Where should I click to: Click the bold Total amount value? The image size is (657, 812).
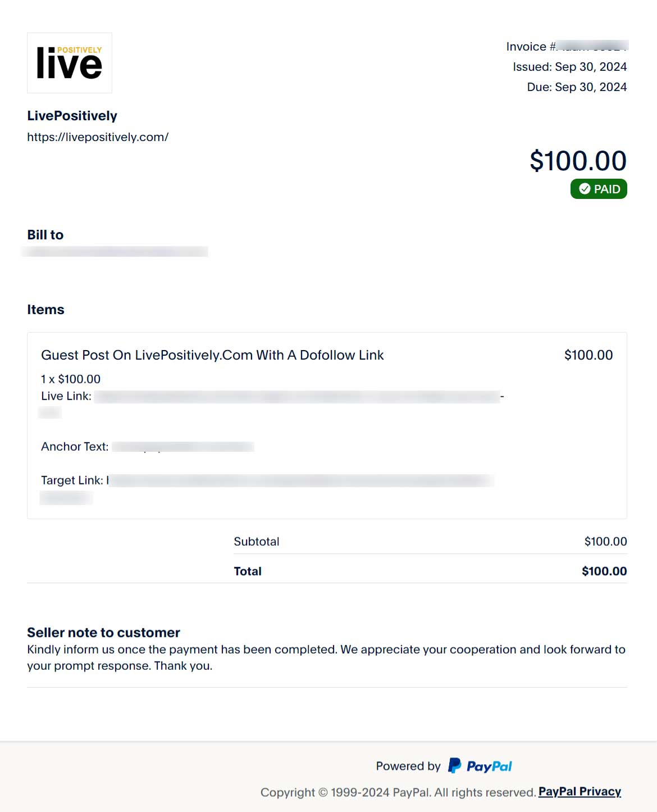click(x=604, y=571)
